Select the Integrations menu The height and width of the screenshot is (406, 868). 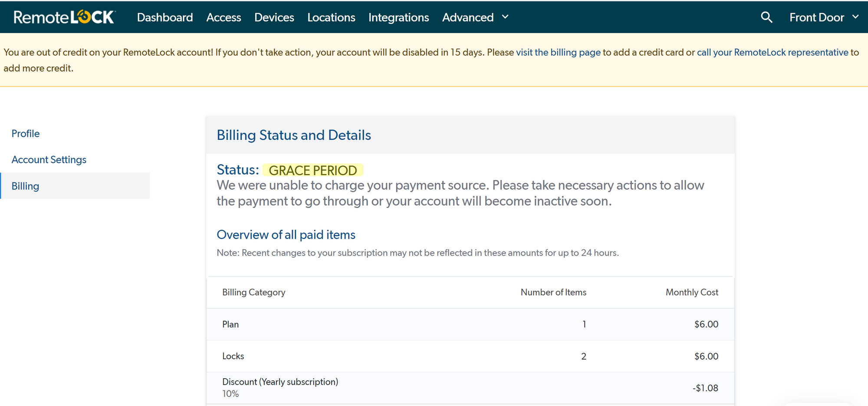(398, 17)
